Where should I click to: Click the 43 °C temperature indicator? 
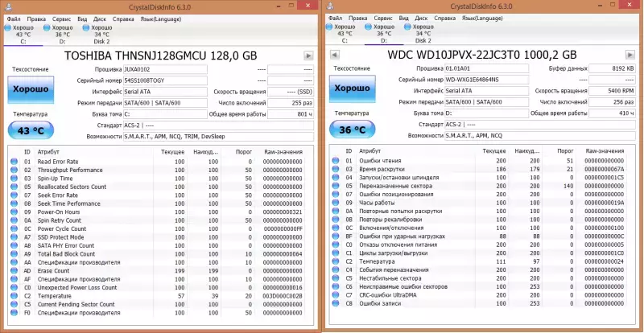pyautogui.click(x=31, y=131)
